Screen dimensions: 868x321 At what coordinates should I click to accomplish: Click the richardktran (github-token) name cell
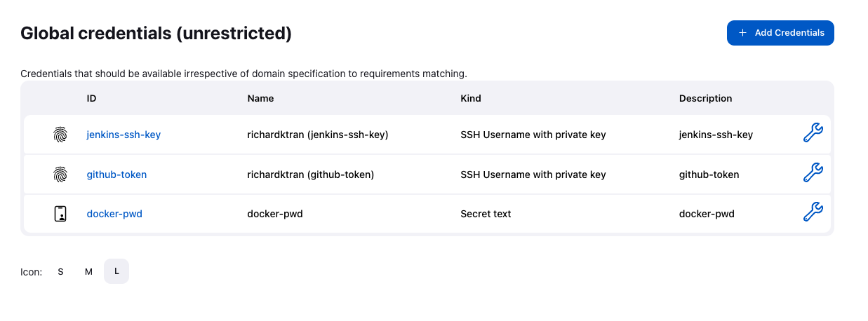(311, 175)
